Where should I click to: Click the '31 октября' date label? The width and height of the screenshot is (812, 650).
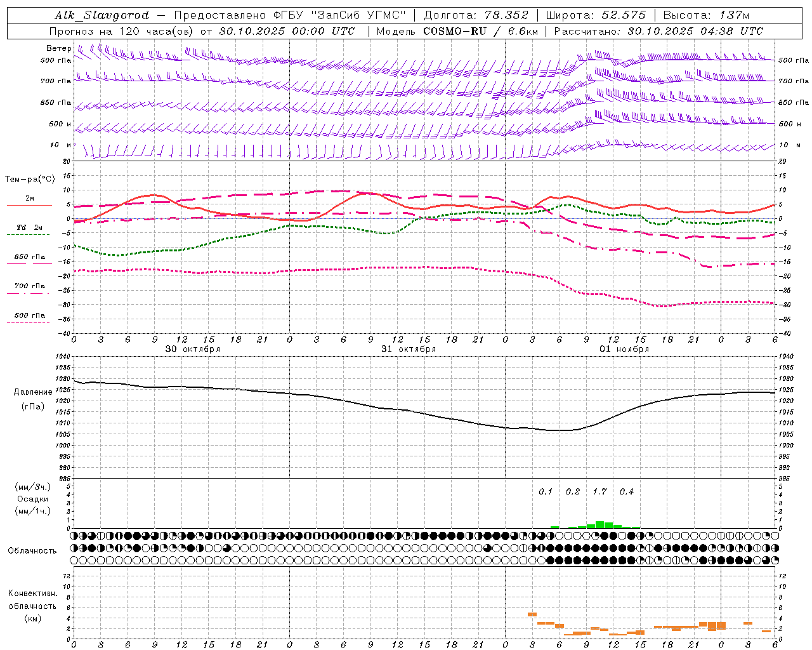(409, 349)
